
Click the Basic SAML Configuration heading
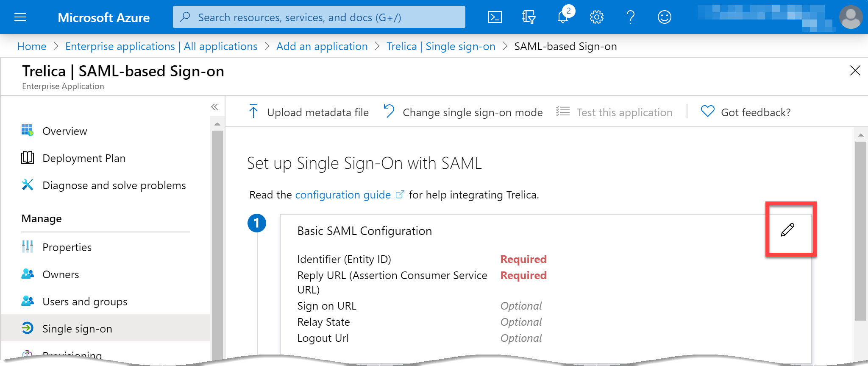coord(364,231)
